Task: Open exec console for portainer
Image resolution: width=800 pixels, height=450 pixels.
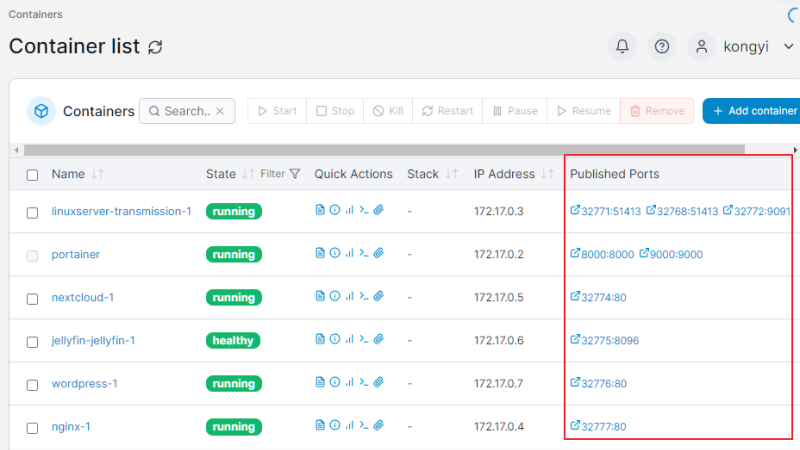Action: click(364, 253)
